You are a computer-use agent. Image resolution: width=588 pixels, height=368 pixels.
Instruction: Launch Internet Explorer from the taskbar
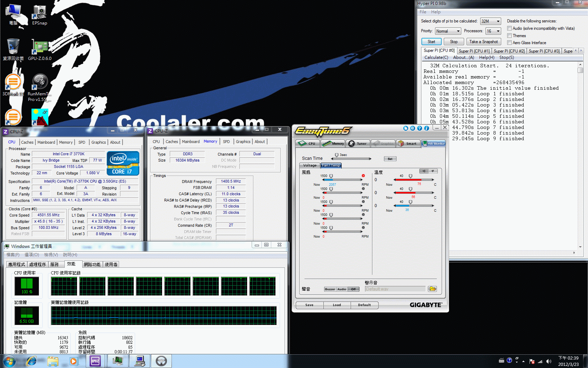[31, 361]
